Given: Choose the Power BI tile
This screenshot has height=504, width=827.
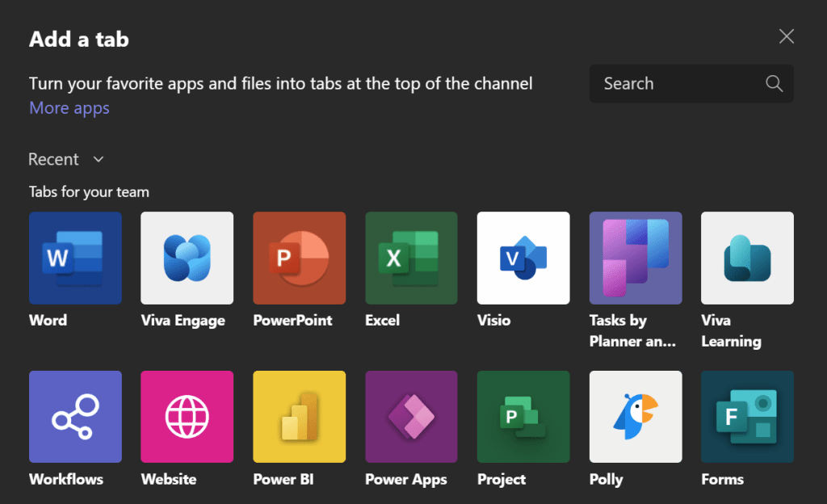Looking at the screenshot, I should tap(299, 417).
